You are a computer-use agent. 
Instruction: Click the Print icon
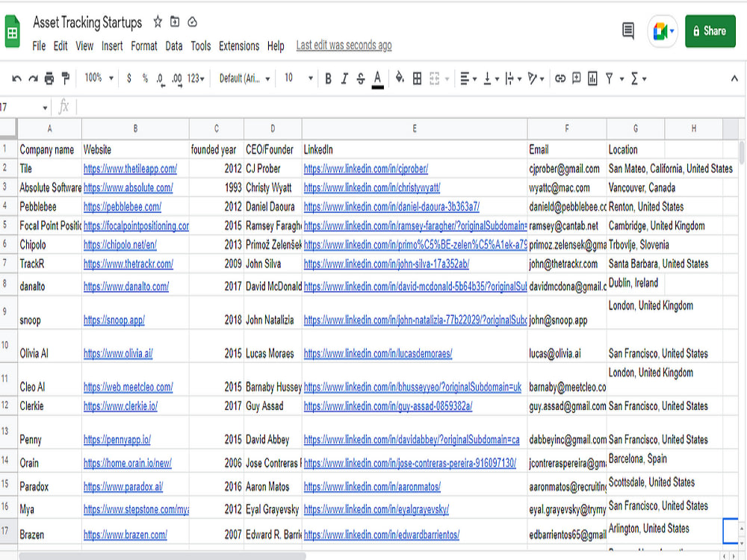[49, 78]
